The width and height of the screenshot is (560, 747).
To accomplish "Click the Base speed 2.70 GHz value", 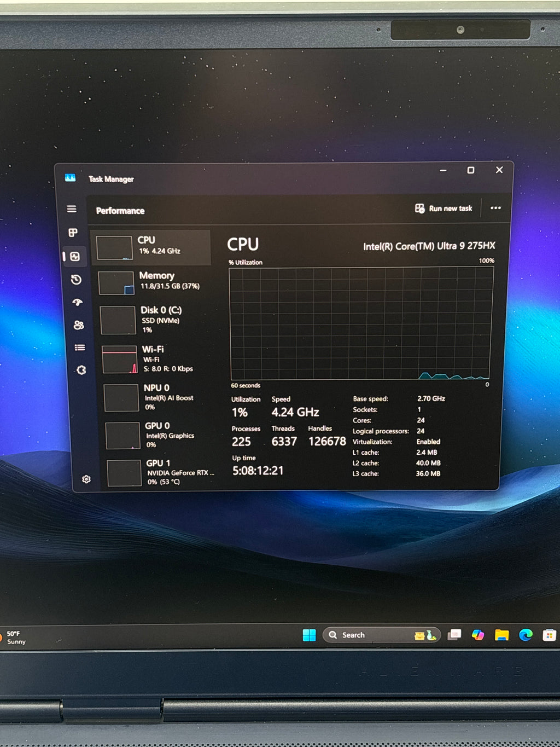I will pyautogui.click(x=431, y=398).
